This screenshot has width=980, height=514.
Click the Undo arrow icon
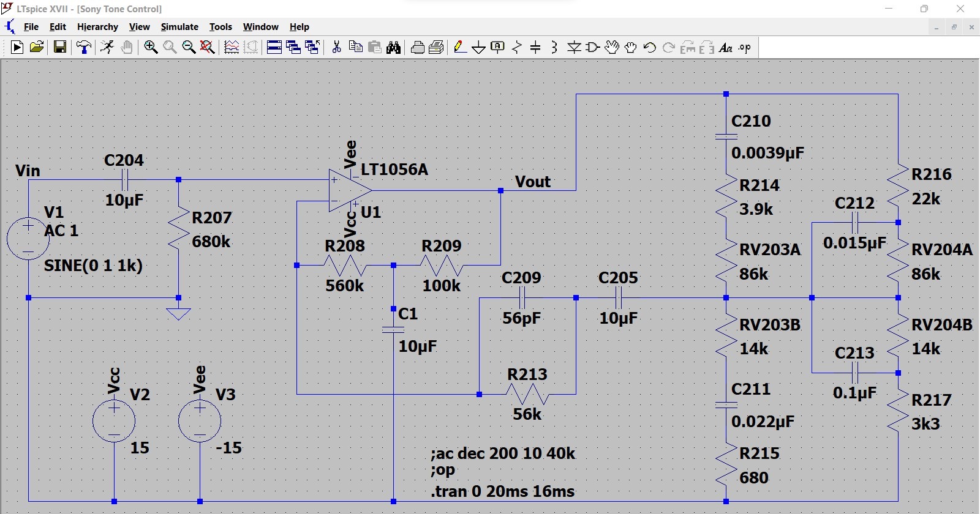[x=649, y=47]
